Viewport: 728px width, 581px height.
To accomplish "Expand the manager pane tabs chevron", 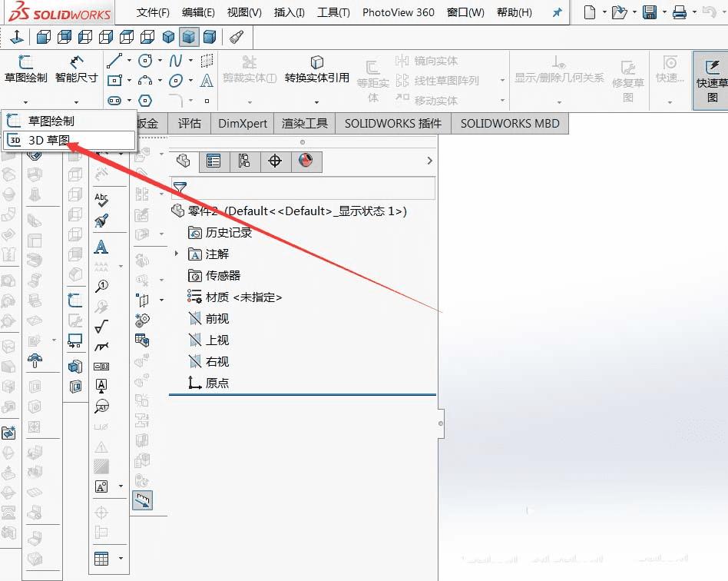I will tap(429, 161).
